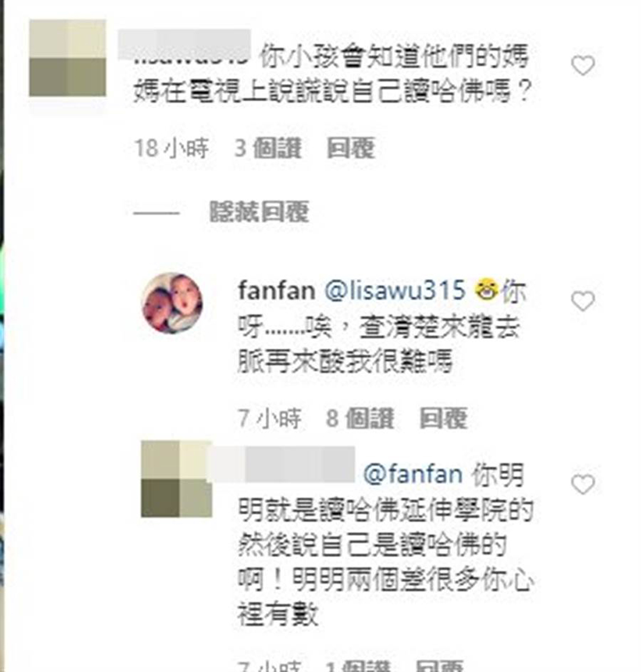Viewport: 641px width, 672px height.
Task: Like fanfan's reply with the heart icon
Action: coord(583,301)
